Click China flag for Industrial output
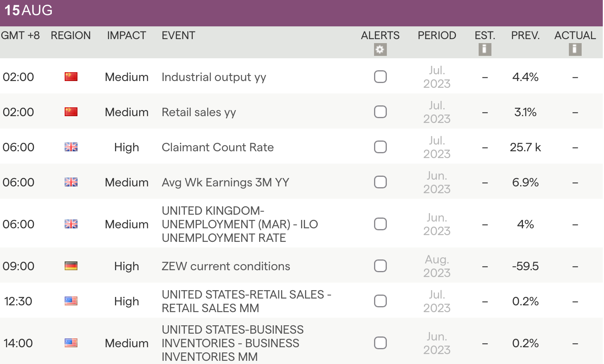This screenshot has height=364, width=604. (x=71, y=77)
